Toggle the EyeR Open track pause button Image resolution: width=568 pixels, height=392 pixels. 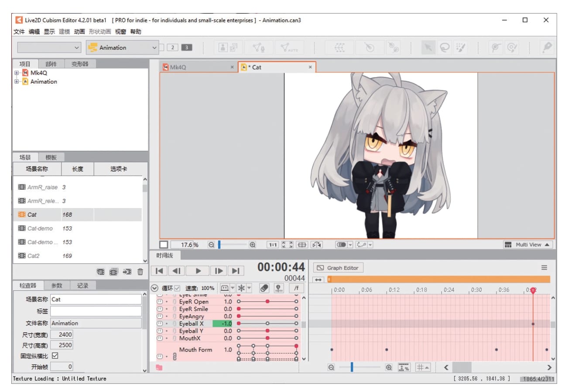[x=160, y=302]
